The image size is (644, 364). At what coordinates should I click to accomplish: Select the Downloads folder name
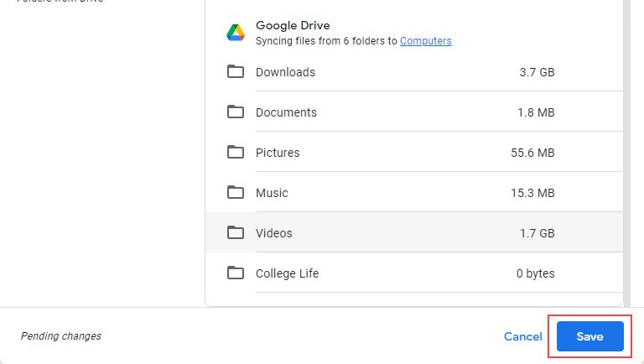pos(285,72)
